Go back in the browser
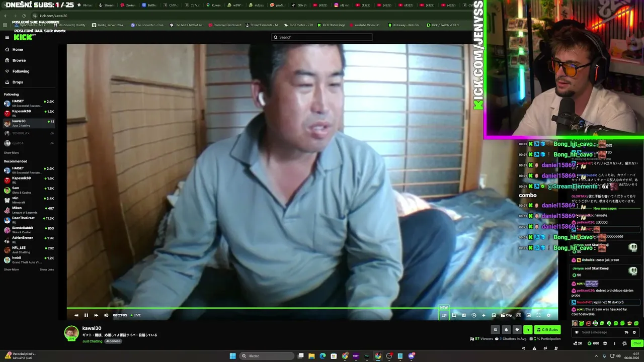 6,16
